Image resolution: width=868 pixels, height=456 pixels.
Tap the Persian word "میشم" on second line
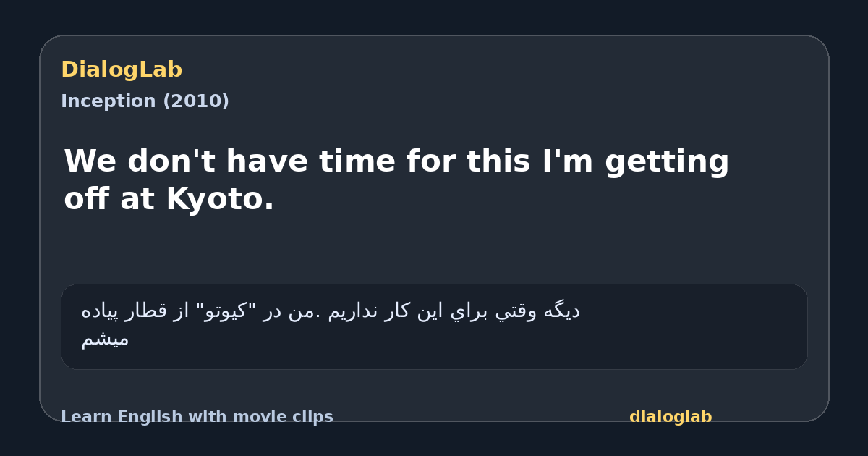105,339
